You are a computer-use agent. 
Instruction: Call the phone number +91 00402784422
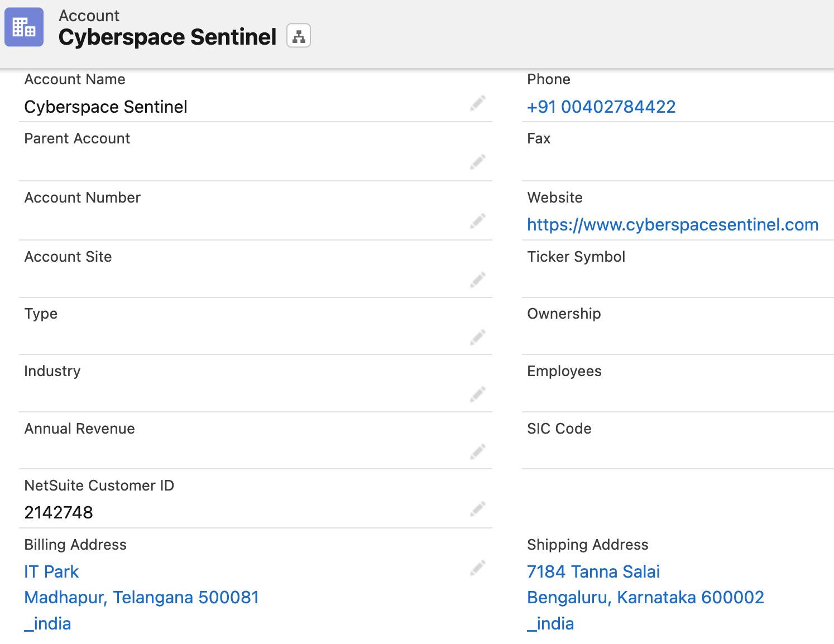coord(601,107)
